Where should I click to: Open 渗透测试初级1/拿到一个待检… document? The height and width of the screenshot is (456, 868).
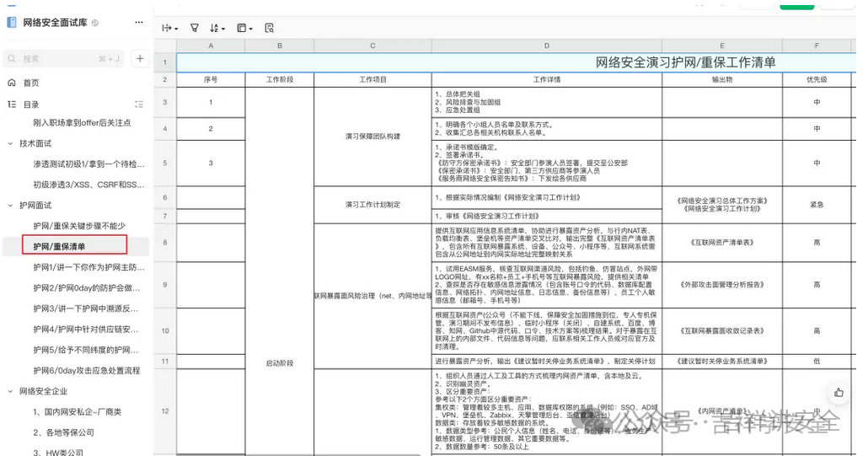[88, 164]
